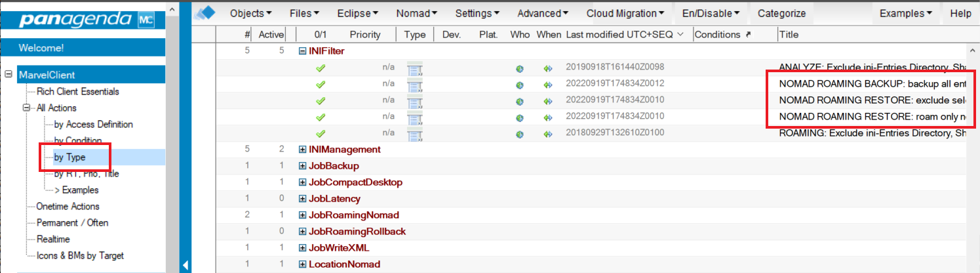
Task: Open the > Examples tree entry
Action: [x=76, y=190]
